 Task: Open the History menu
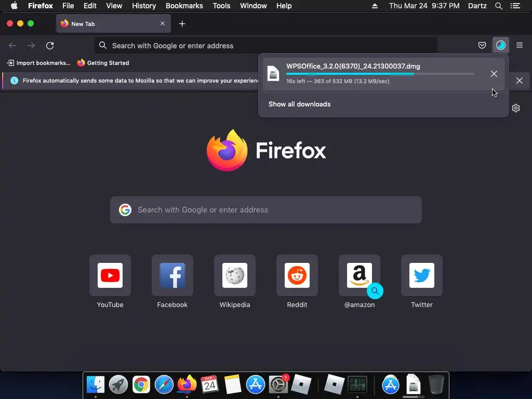coord(144,6)
